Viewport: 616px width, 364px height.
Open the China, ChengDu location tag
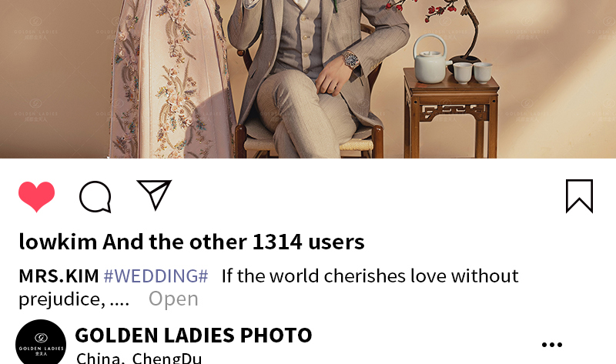click(139, 358)
